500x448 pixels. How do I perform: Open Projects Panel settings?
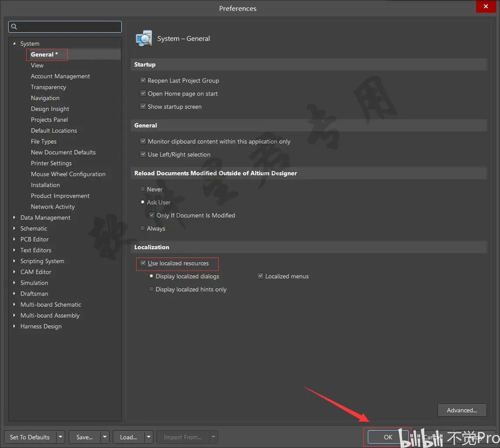(x=49, y=119)
